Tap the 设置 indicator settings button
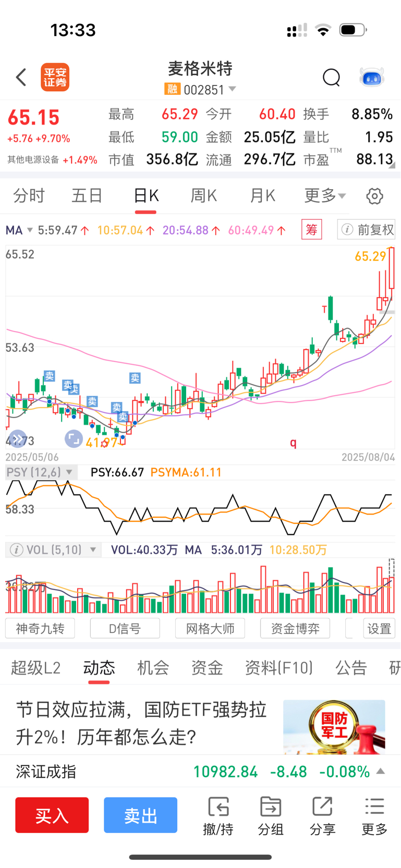This screenshot has height=868, width=401. (x=379, y=628)
